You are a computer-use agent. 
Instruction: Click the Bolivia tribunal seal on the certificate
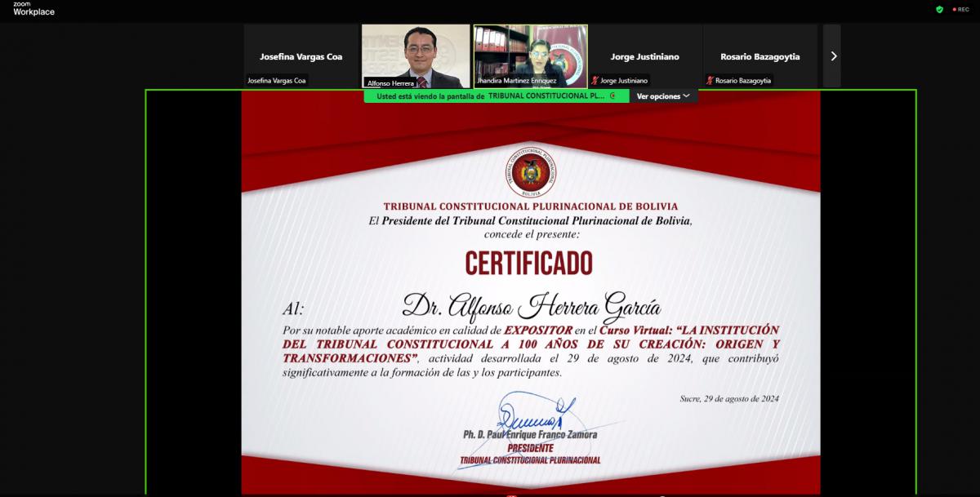coord(530,171)
